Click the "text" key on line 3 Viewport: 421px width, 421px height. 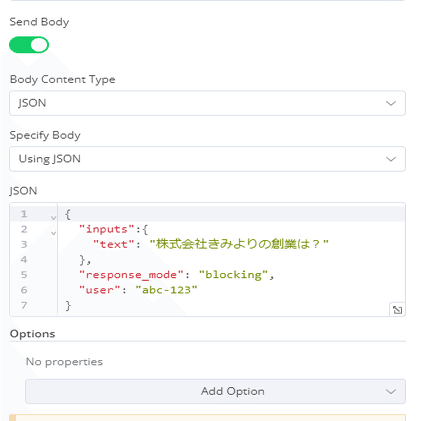click(114, 244)
